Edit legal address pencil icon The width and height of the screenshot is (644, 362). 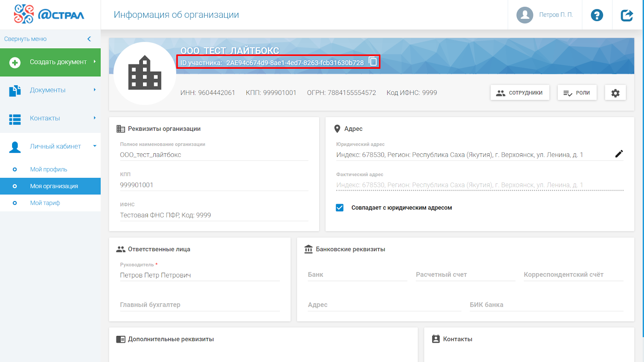(619, 154)
